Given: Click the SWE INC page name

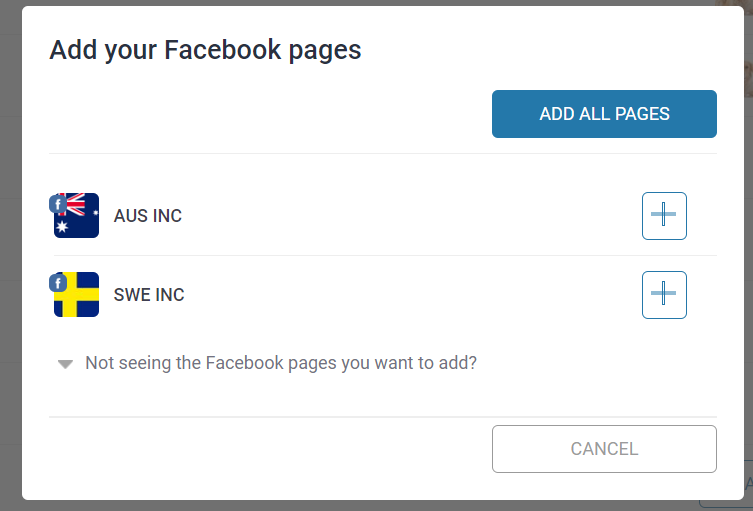Looking at the screenshot, I should click(x=149, y=295).
